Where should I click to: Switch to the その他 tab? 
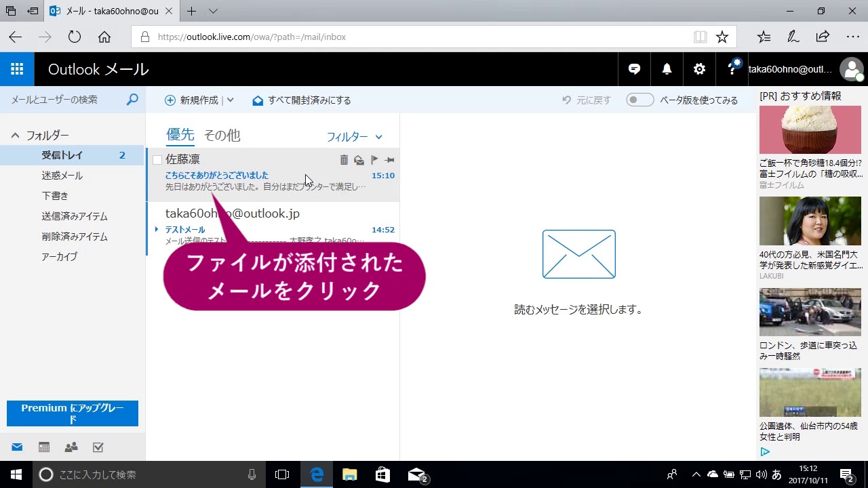pyautogui.click(x=222, y=136)
